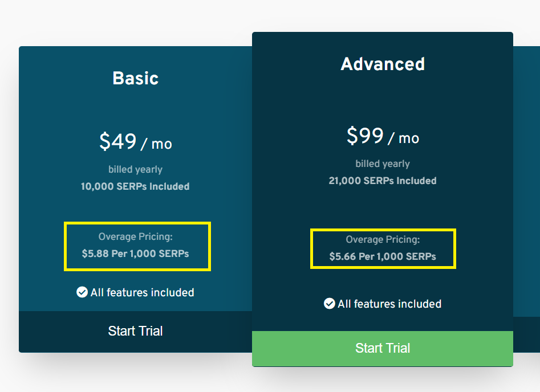Select the Basic plan heading

click(135, 78)
